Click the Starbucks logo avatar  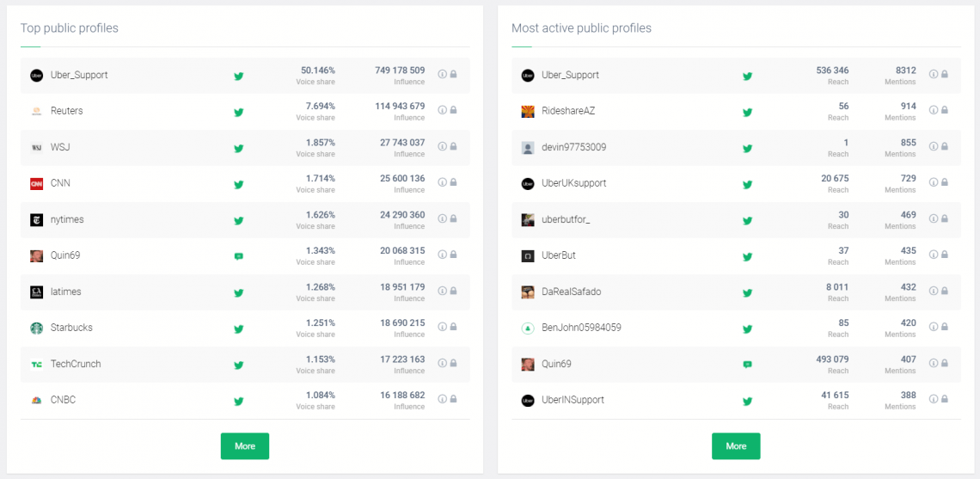36,328
